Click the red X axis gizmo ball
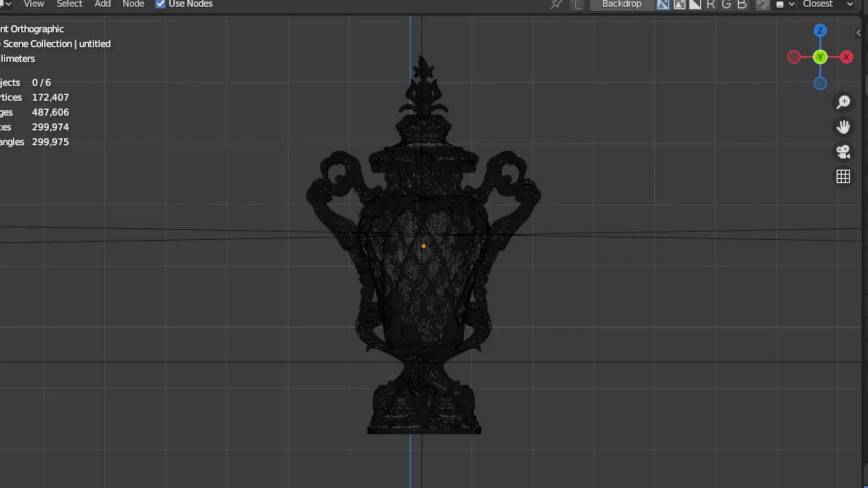 tap(846, 57)
